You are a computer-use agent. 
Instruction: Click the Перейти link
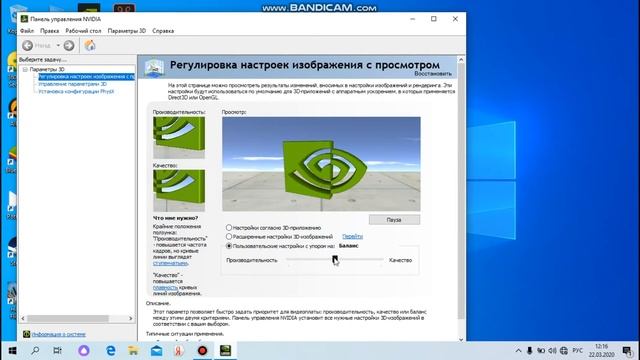click(353, 237)
